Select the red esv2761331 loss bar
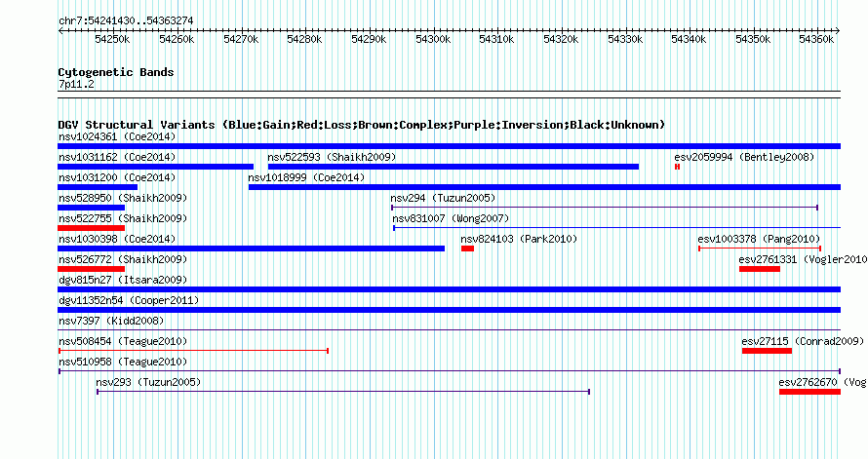The width and height of the screenshot is (868, 459). coord(760,269)
